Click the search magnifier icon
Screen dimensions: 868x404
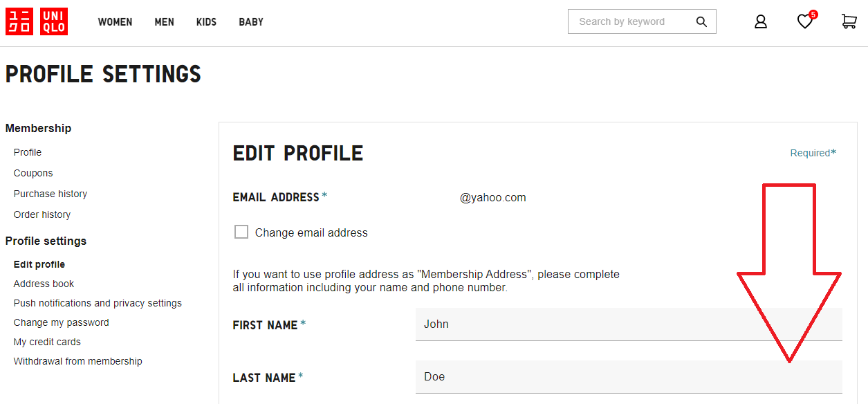tap(701, 21)
